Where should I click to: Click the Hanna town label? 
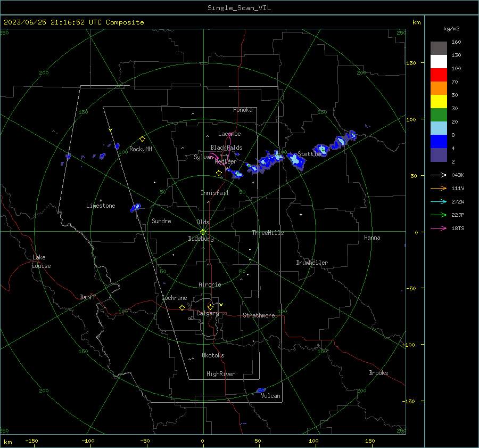tap(372, 238)
